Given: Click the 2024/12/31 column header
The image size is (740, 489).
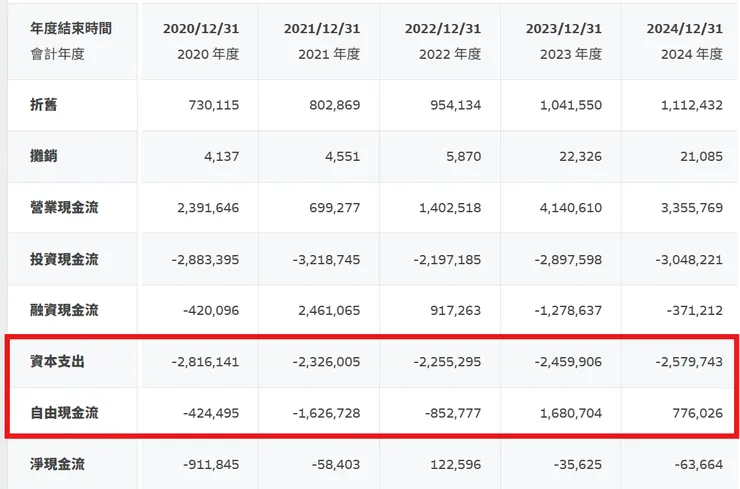Looking at the screenshot, I should pos(684,29).
